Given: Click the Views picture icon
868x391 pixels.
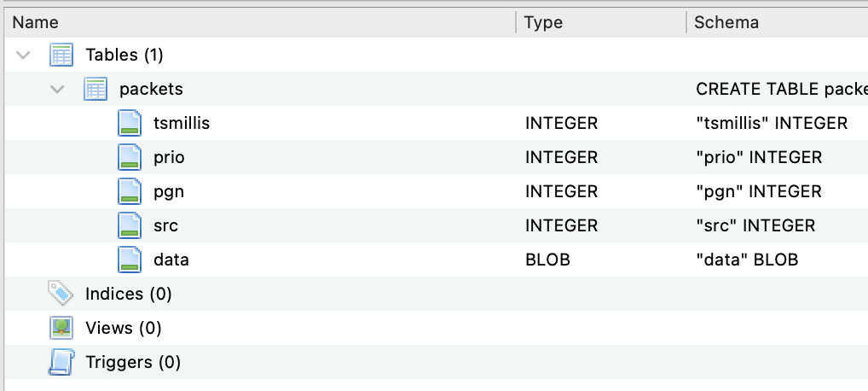Looking at the screenshot, I should point(61,328).
